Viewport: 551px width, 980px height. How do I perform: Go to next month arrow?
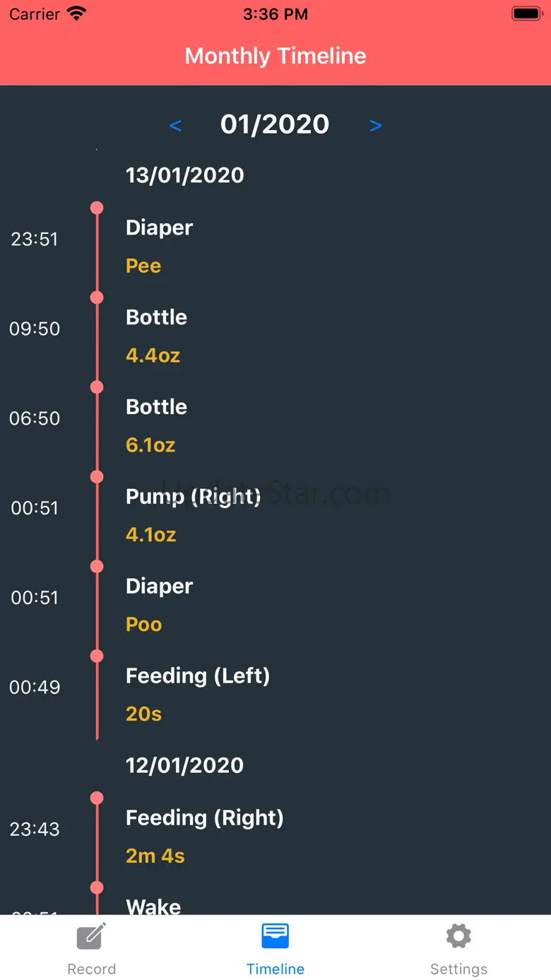(x=376, y=126)
